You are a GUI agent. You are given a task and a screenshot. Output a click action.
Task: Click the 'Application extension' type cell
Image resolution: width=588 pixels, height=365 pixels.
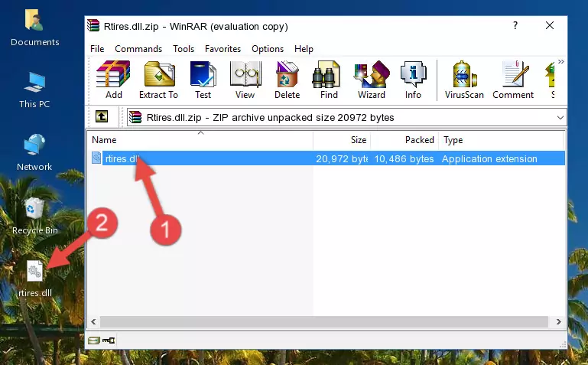[489, 158]
